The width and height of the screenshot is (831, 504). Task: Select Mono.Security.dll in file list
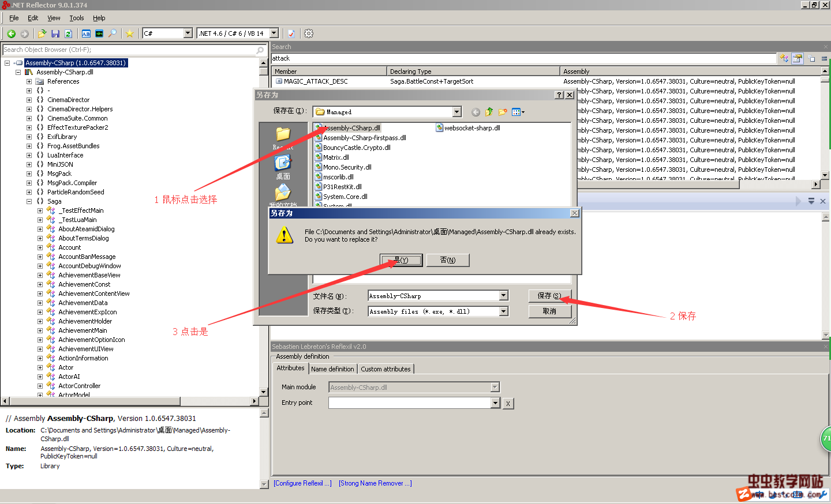[343, 167]
